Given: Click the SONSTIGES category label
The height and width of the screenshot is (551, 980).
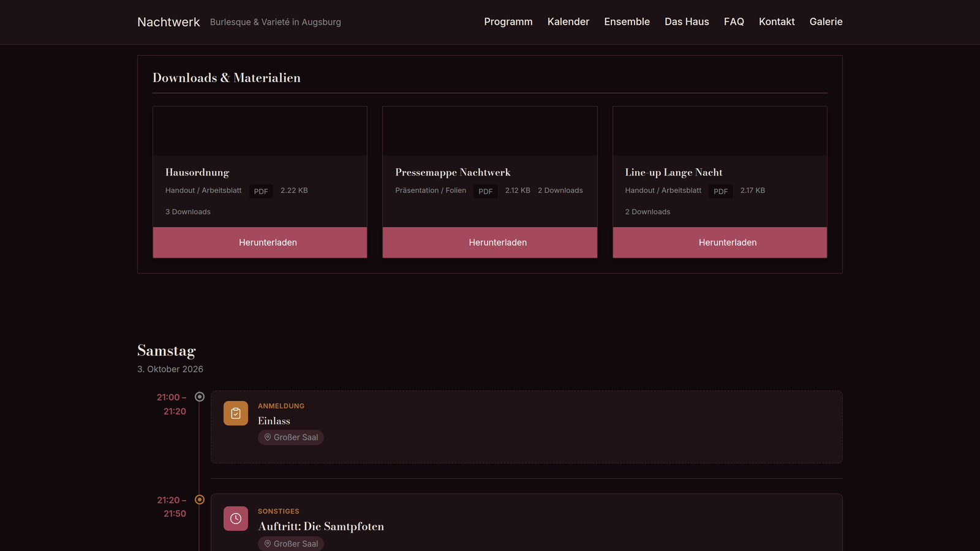Looking at the screenshot, I should click(279, 511).
